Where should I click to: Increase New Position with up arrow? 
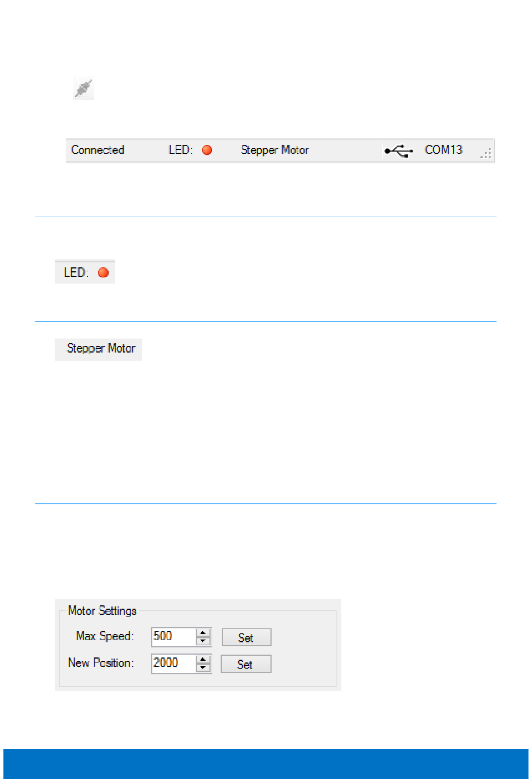[203, 659]
